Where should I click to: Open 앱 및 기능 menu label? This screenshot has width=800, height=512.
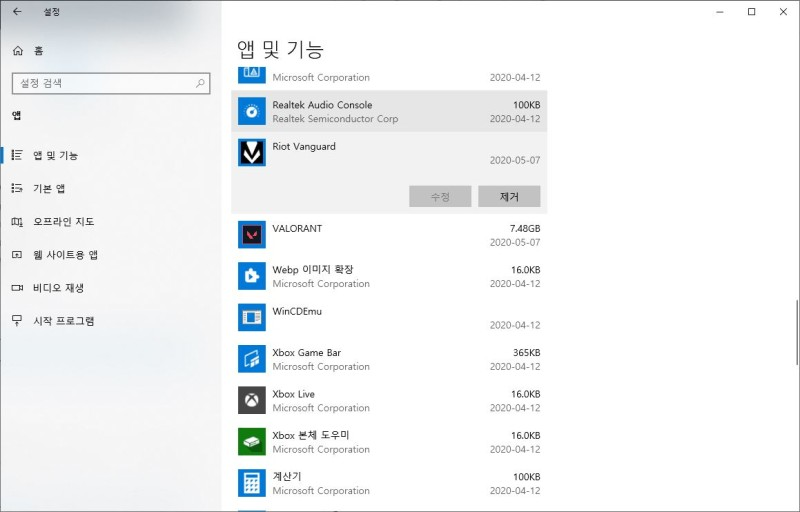pyautogui.click(x=55, y=156)
